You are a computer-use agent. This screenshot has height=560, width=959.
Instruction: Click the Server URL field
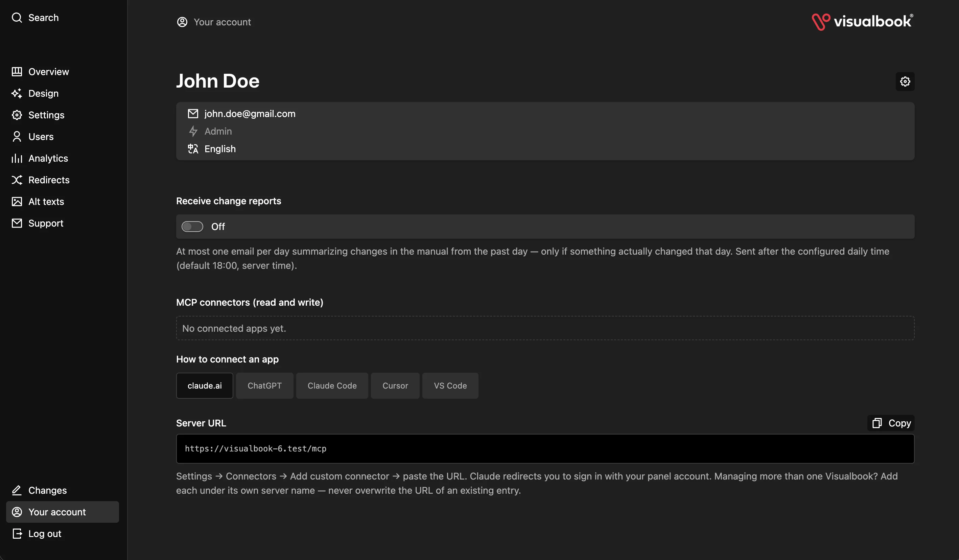pos(545,449)
